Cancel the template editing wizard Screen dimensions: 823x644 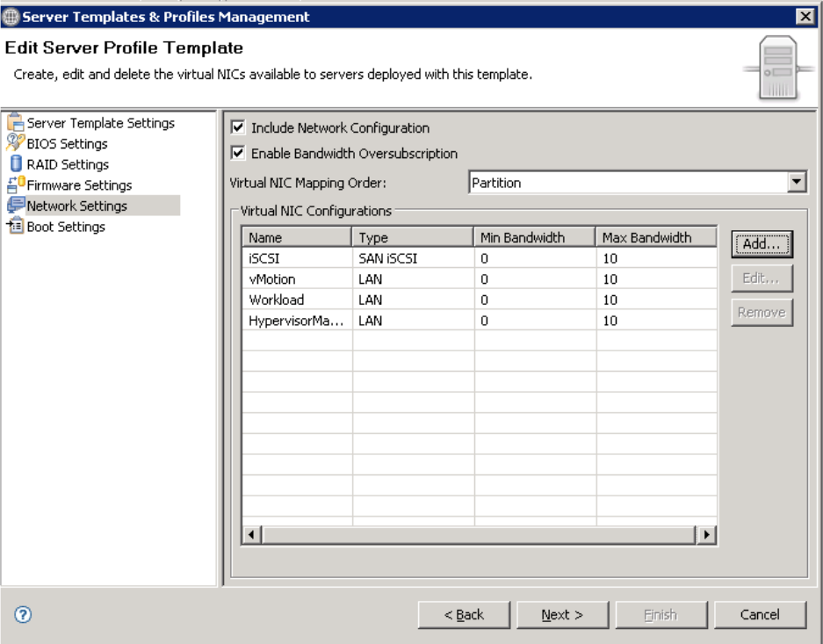(760, 615)
